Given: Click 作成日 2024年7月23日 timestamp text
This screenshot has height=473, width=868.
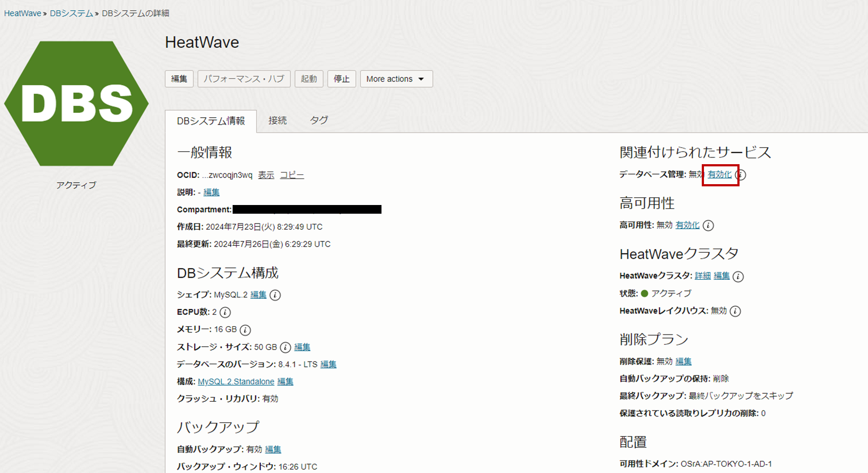Looking at the screenshot, I should click(264, 227).
